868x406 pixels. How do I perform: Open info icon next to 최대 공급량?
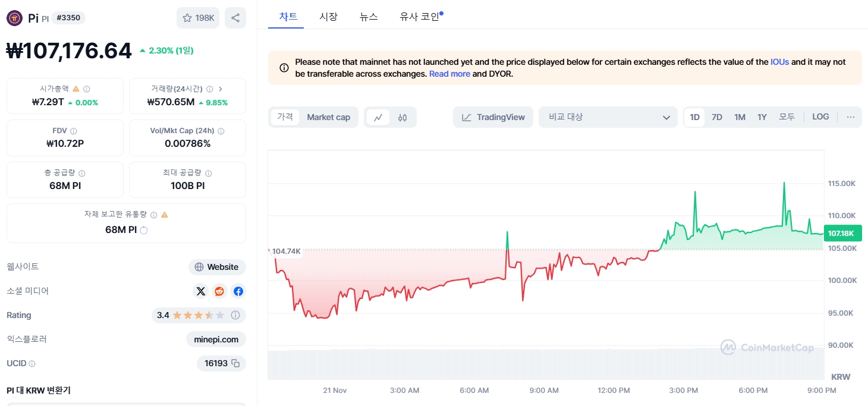209,173
